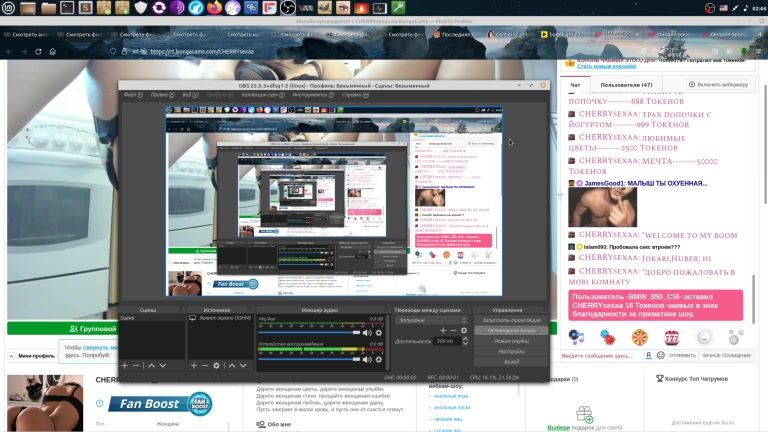Click the add source plus icon in Sources panel
768x432 pixels.
tap(193, 366)
